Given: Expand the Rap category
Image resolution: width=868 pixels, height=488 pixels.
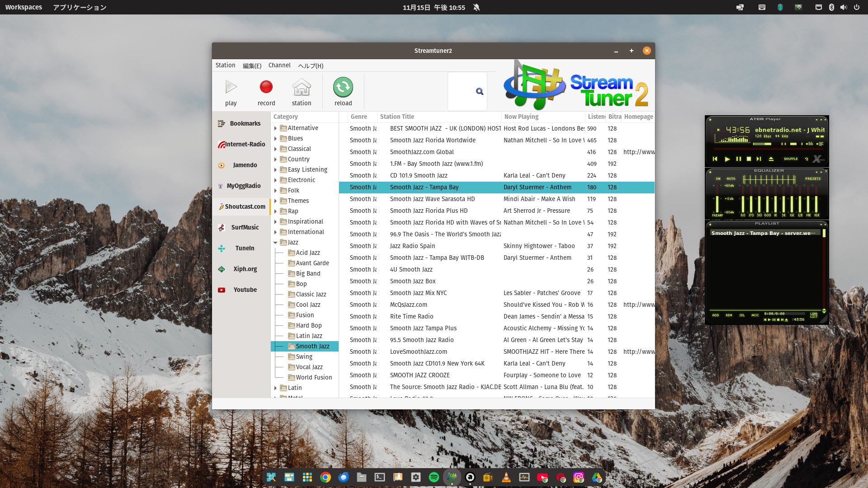Looking at the screenshot, I should 275,211.
